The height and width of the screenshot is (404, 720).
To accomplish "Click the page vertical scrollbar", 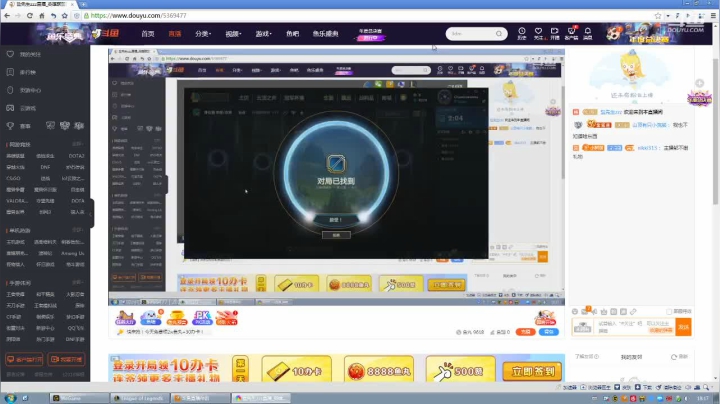I will (x=715, y=131).
